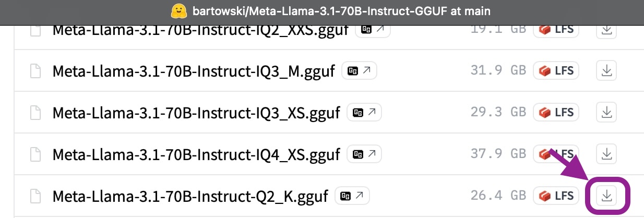
Task: Open GGUF viewer for IQ3_M file
Action: [359, 70]
